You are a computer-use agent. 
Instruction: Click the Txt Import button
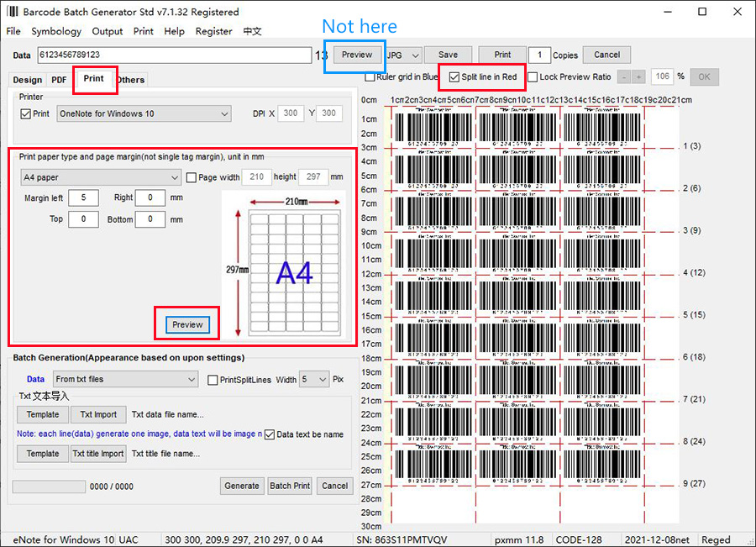click(98, 414)
